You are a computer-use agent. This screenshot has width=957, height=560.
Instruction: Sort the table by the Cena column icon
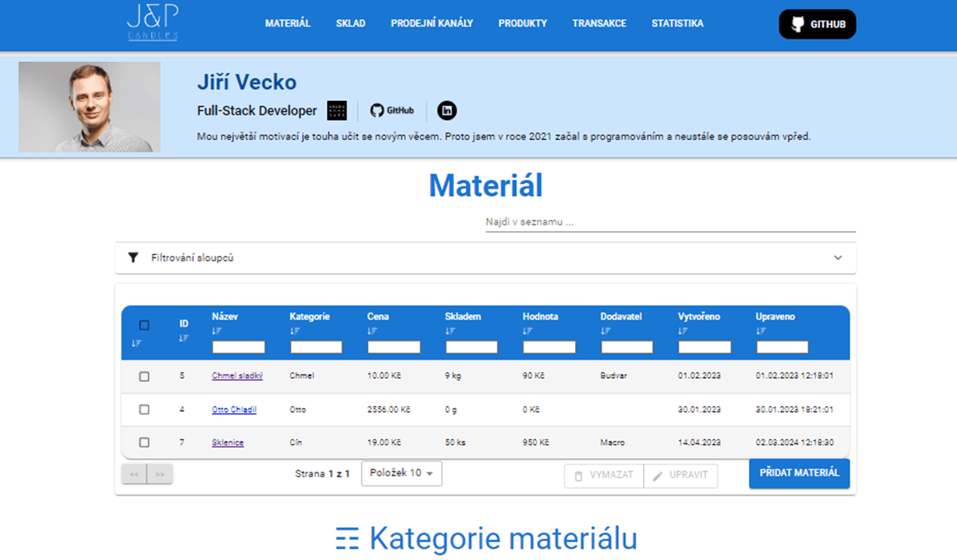click(371, 331)
